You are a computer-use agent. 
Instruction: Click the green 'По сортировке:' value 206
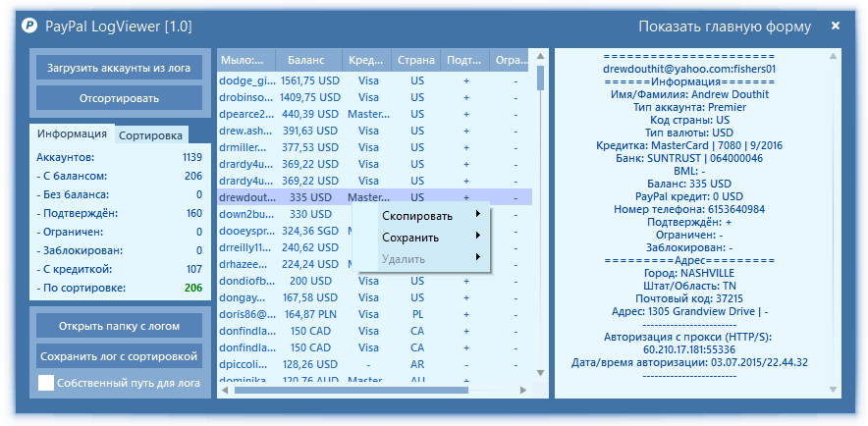coord(193,288)
